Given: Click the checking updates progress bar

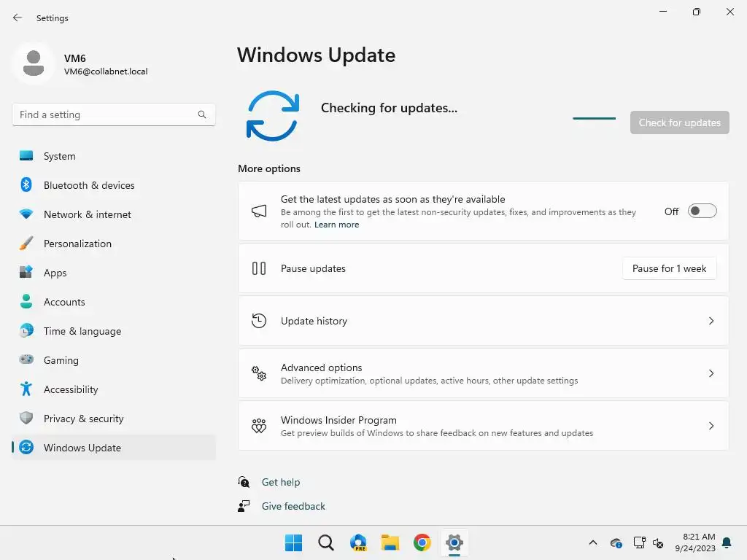Looking at the screenshot, I should (x=594, y=118).
